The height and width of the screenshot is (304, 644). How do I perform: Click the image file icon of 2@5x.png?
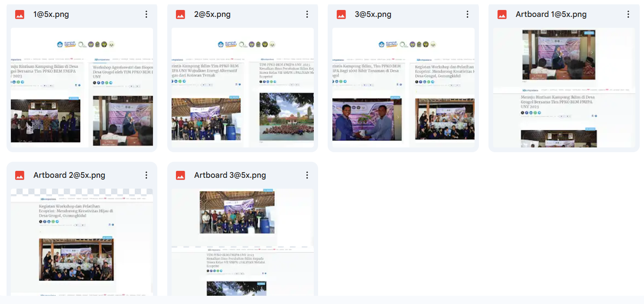click(x=180, y=14)
